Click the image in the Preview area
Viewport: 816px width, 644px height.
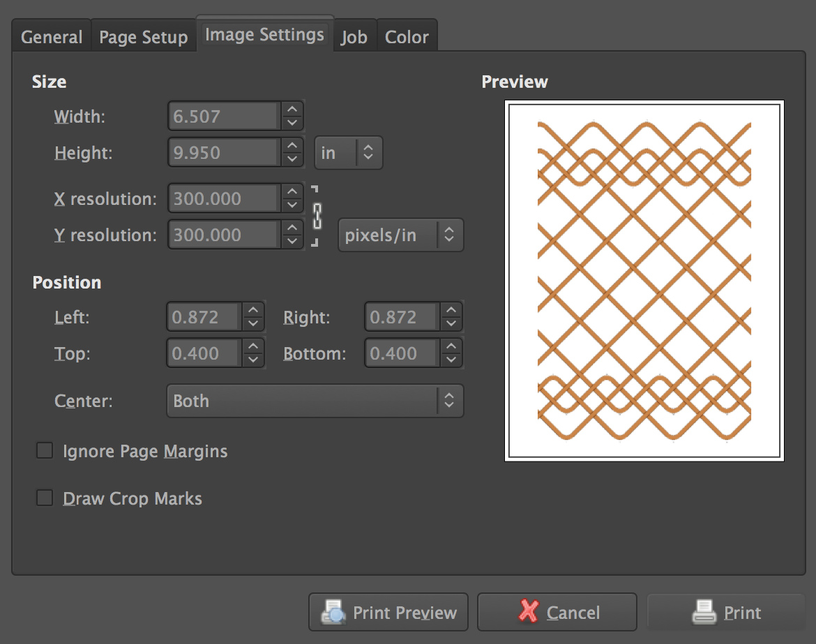click(644, 280)
